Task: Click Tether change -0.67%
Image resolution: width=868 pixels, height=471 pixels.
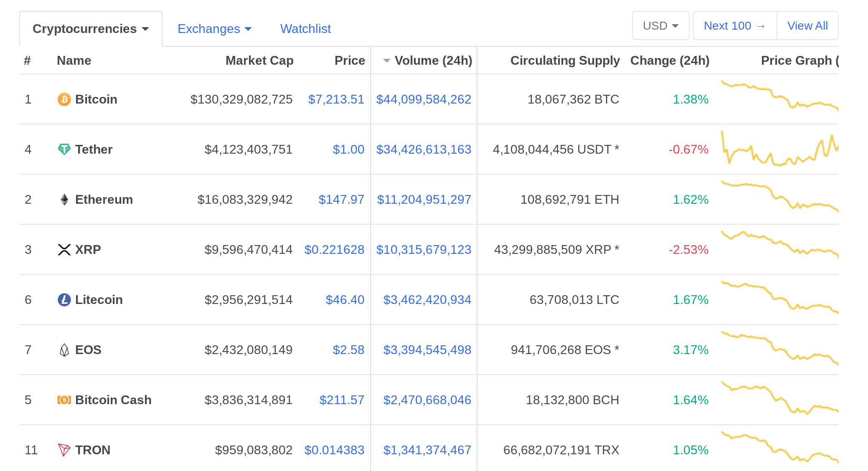Action: coord(689,149)
